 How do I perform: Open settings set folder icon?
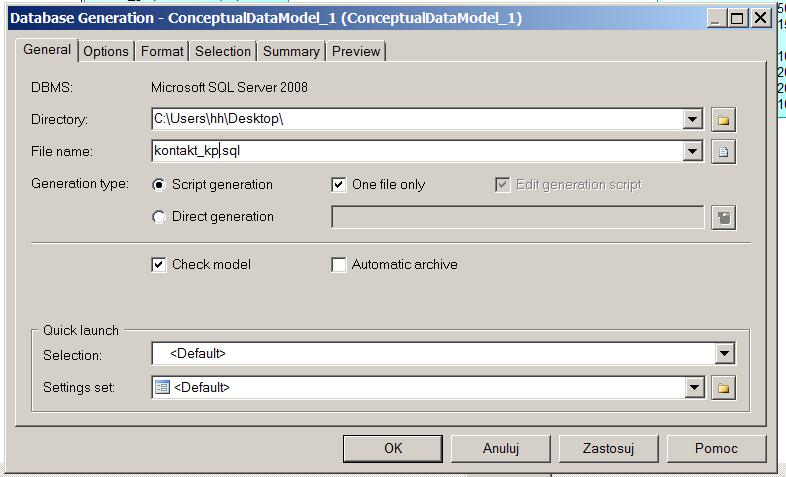pos(723,388)
